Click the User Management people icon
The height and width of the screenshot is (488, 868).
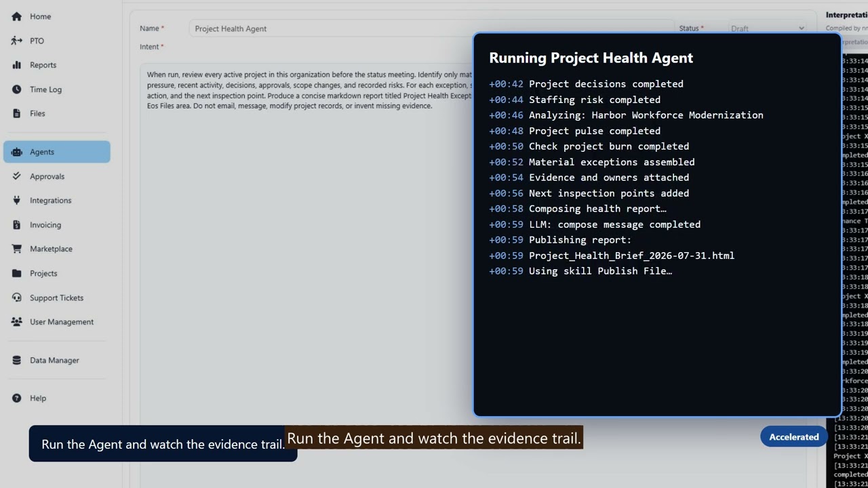click(16, 322)
